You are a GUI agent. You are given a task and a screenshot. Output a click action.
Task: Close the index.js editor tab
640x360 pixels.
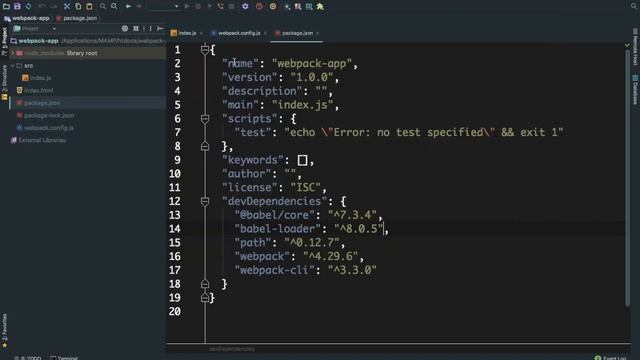pos(201,33)
